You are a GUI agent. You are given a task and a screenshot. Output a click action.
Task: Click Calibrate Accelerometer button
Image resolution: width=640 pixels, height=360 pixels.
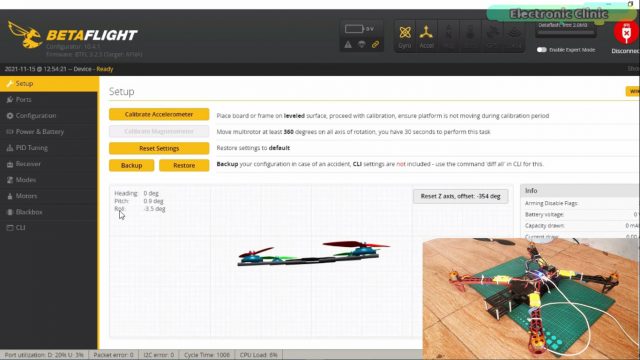coord(159,114)
